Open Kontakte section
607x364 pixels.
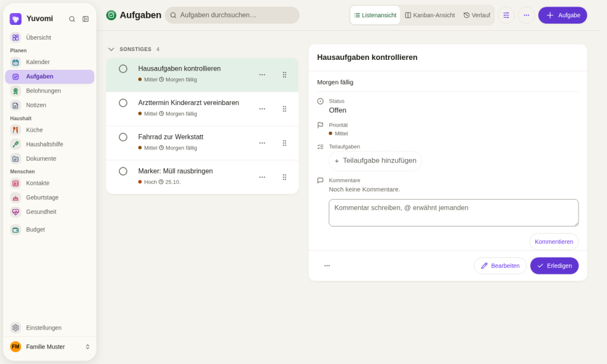50,183
